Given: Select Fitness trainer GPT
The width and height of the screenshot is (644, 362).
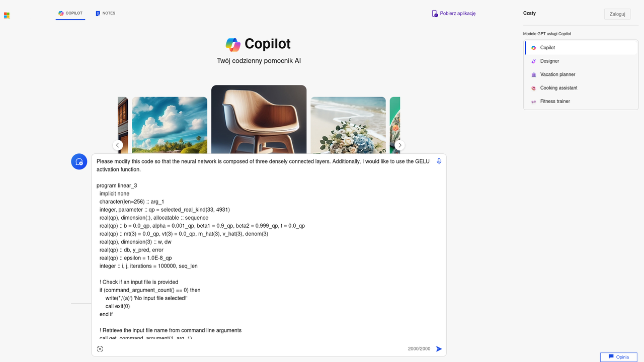Looking at the screenshot, I should [x=581, y=101].
